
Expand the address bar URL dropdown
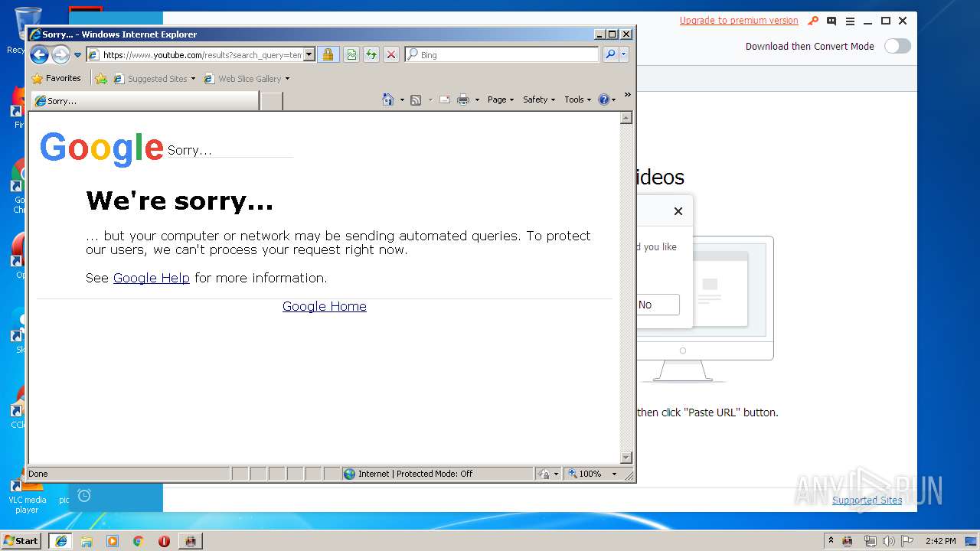(309, 54)
